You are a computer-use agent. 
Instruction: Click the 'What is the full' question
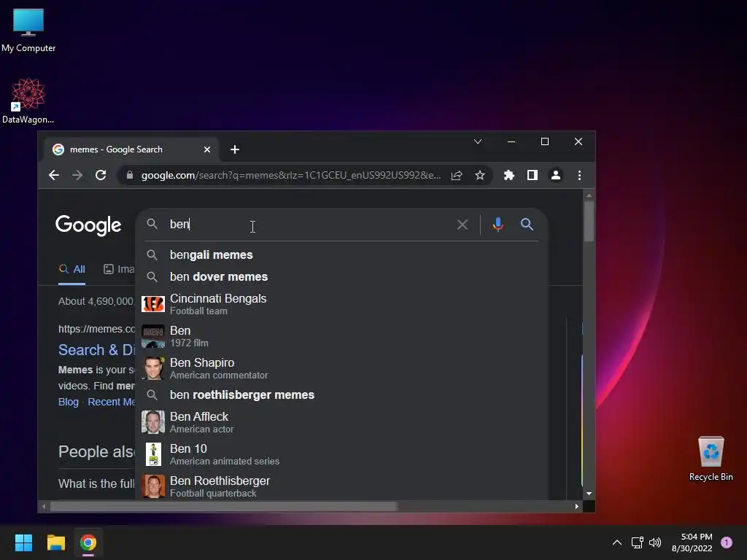coord(97,484)
